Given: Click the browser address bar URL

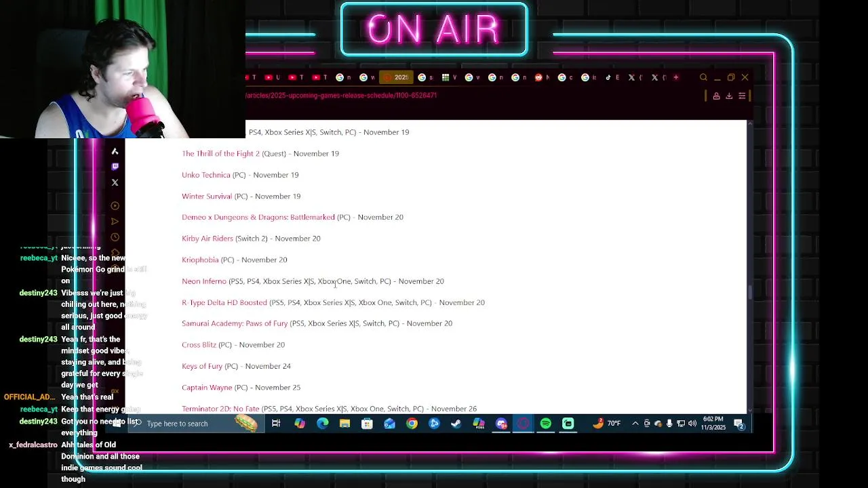Looking at the screenshot, I should pos(342,96).
